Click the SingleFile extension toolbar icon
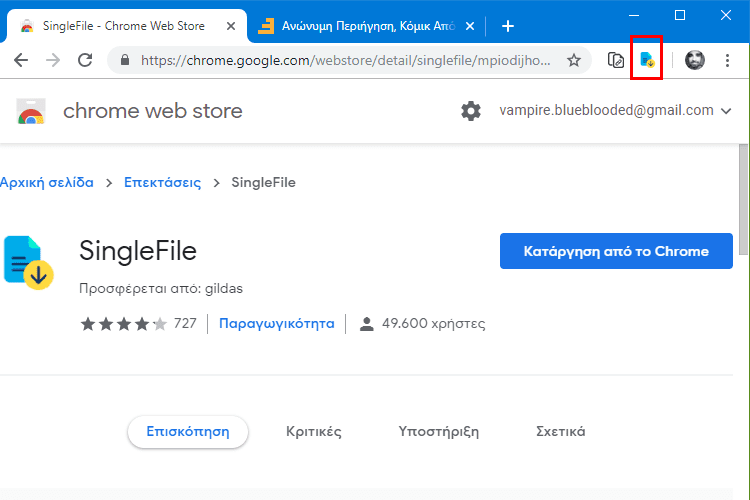The image size is (750, 500). click(x=647, y=60)
